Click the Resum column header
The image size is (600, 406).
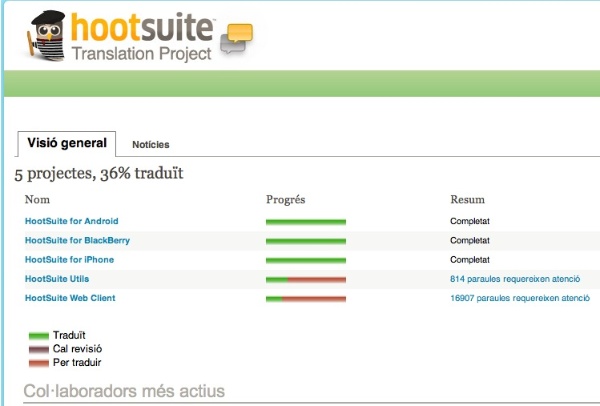467,199
